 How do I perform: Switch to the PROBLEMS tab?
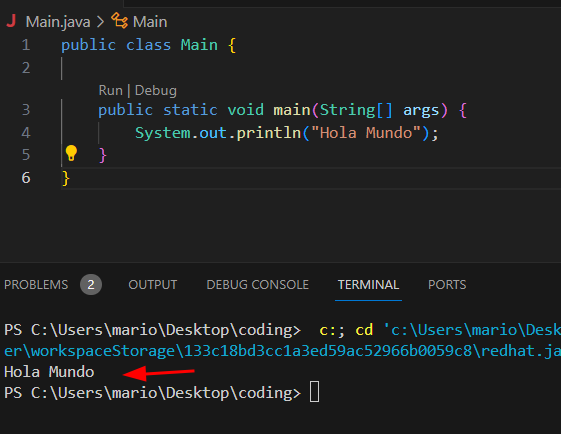(x=36, y=285)
